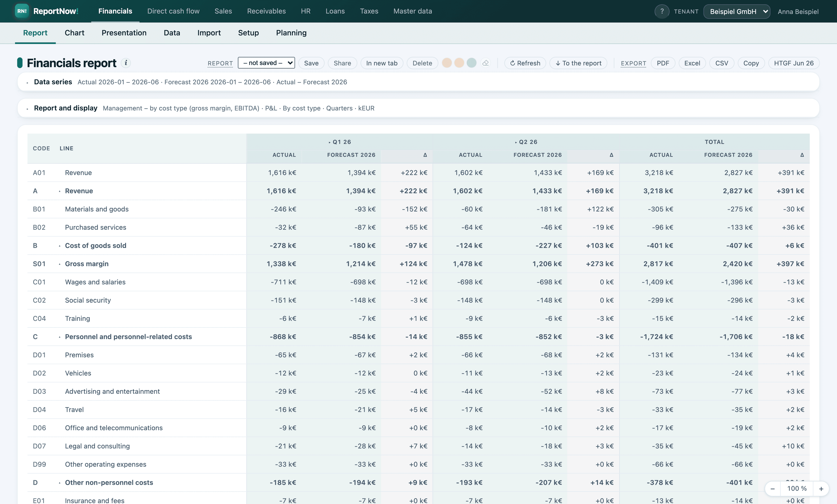
Task: Pick the pale green color swatch
Action: click(x=471, y=63)
